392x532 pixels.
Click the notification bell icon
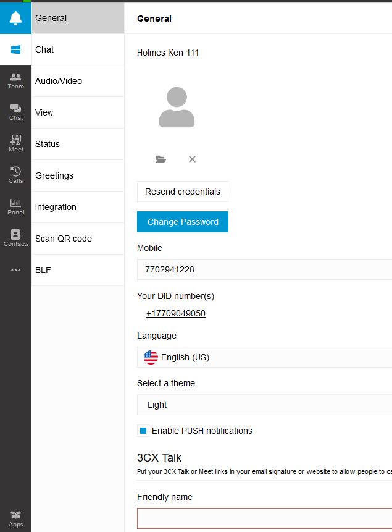(15, 19)
